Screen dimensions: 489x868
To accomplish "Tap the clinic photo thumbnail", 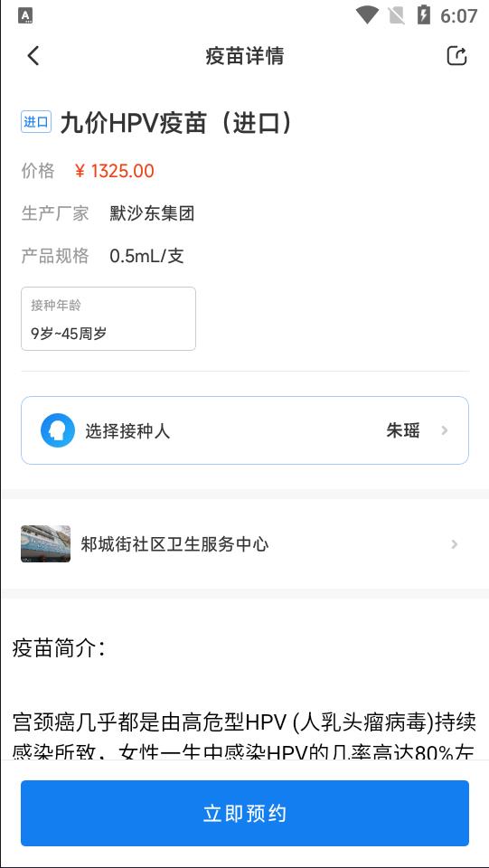I will (x=45, y=543).
